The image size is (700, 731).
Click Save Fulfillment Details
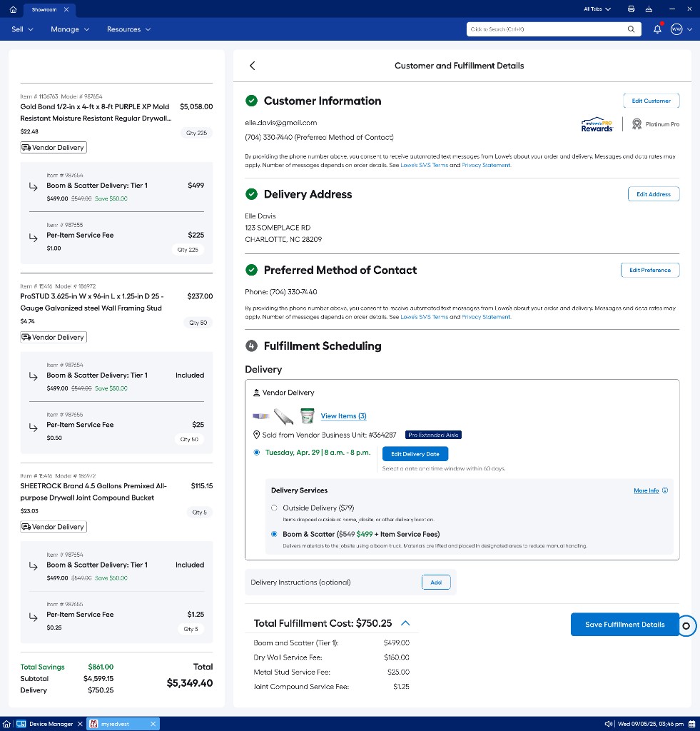click(624, 624)
